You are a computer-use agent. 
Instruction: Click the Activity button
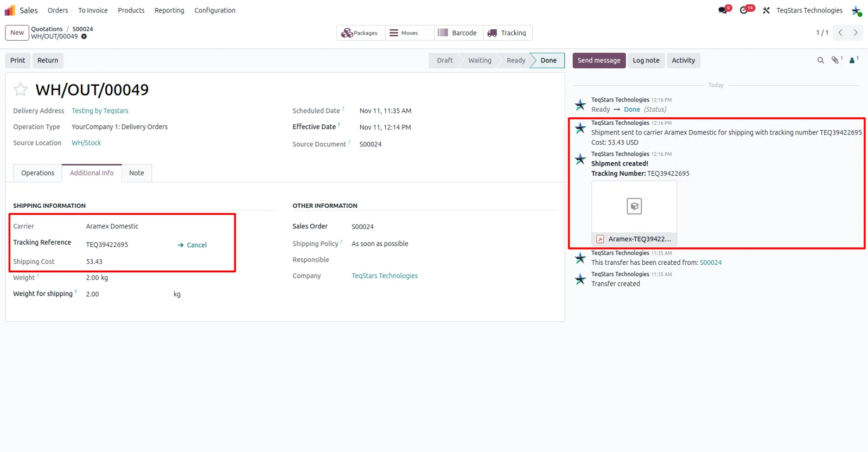pos(684,60)
